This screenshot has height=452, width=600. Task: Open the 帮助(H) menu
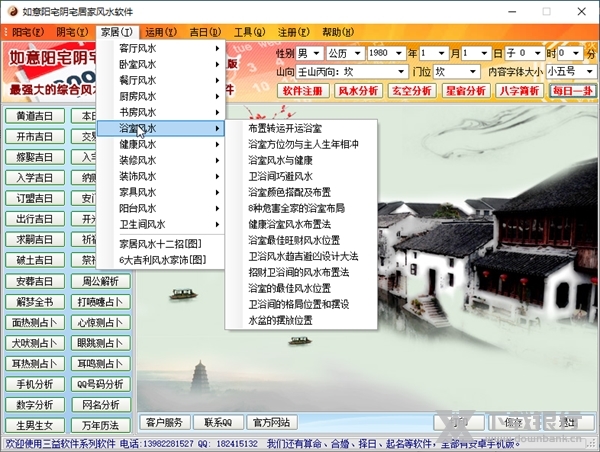[x=338, y=32]
